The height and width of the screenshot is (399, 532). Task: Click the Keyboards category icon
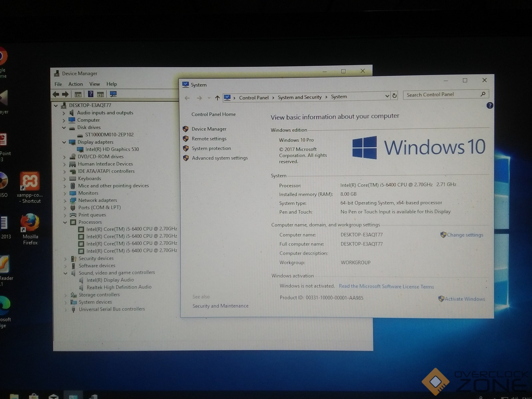point(72,179)
